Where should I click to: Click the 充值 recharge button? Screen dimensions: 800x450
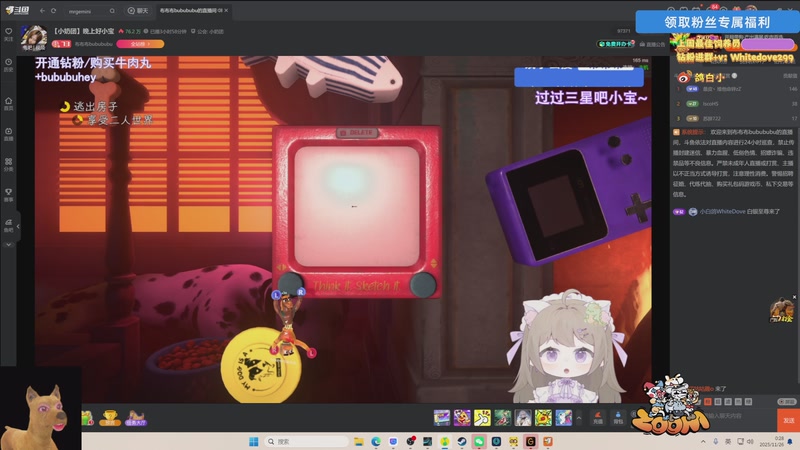coord(597,418)
